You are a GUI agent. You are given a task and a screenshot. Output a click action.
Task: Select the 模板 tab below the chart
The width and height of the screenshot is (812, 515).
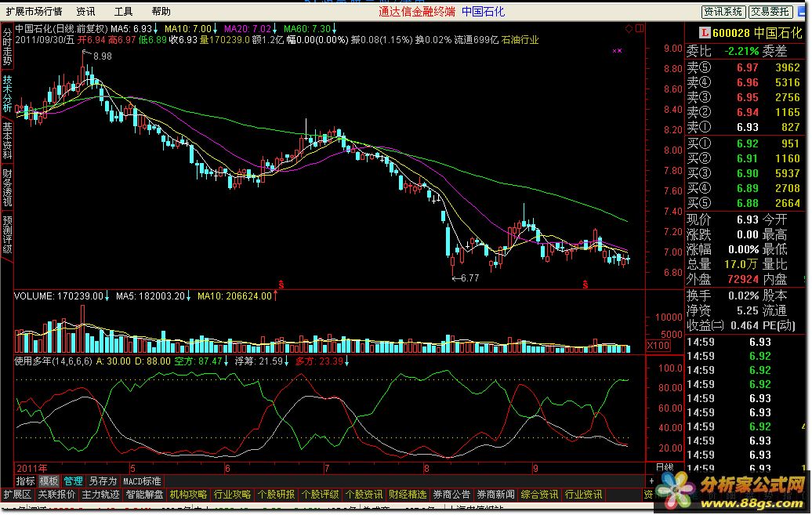tap(49, 481)
